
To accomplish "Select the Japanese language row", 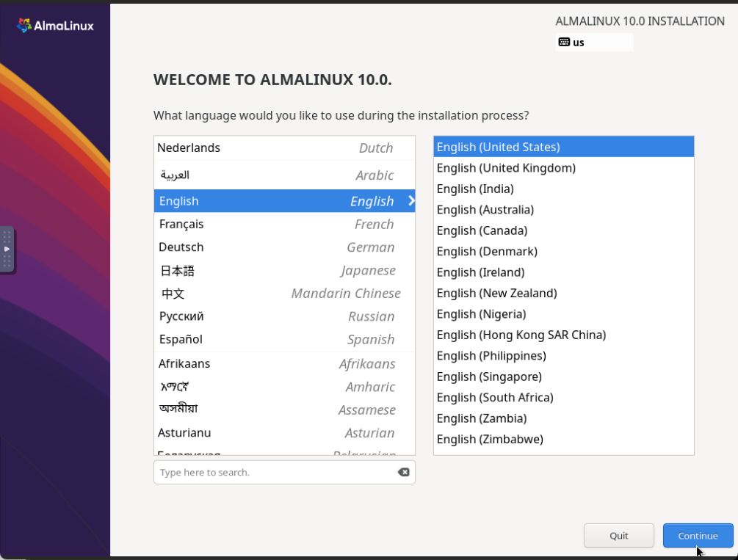I will coord(284,271).
